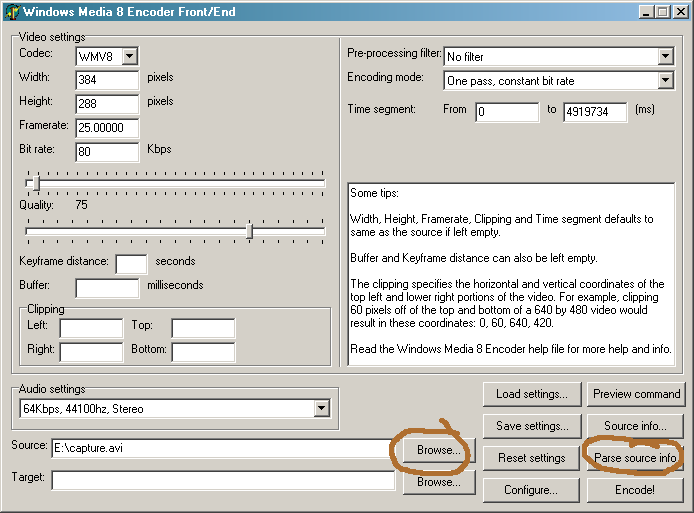
Task: Click the Framerate input field
Action: (107, 127)
